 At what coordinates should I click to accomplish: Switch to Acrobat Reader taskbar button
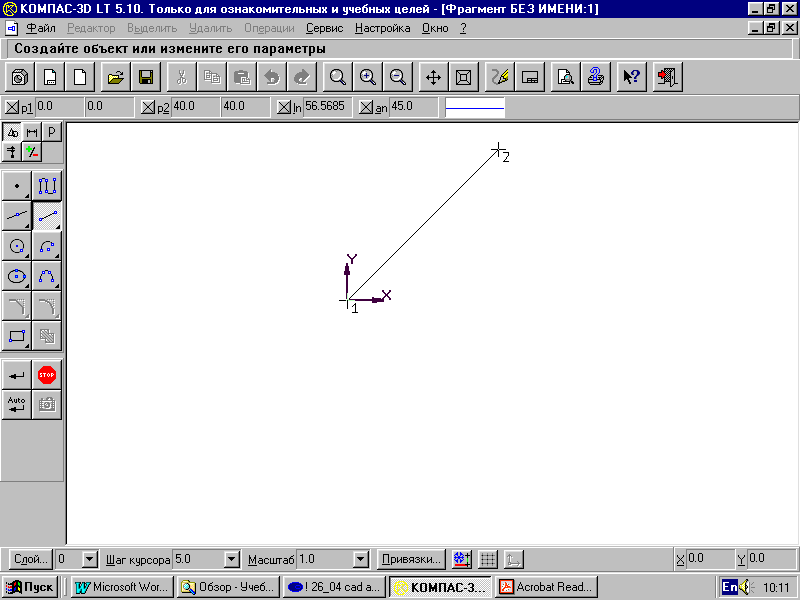[x=547, y=587]
